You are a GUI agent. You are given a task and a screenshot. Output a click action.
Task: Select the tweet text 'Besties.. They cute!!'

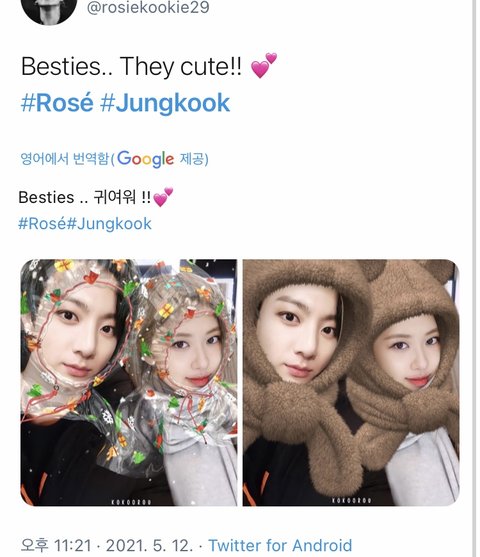point(131,66)
